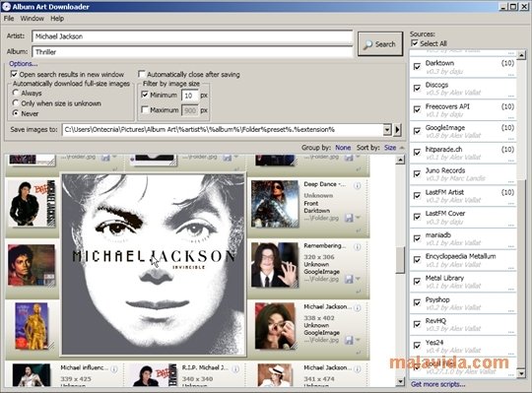532x393 pixels.
Task: Toggle the Select All sources checkbox
Action: click(x=414, y=43)
